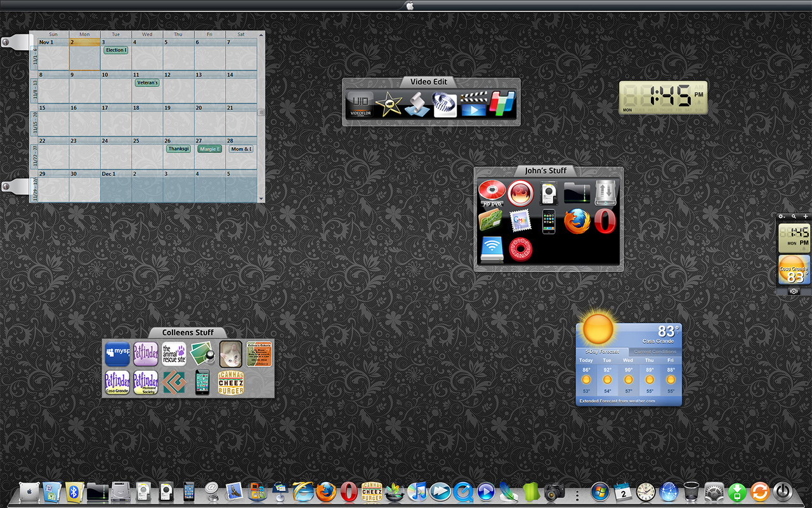Click the Video Edit title tab

(429, 82)
